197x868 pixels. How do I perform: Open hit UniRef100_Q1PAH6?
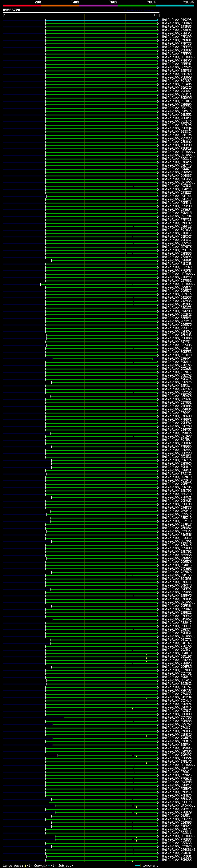coord(177,406)
